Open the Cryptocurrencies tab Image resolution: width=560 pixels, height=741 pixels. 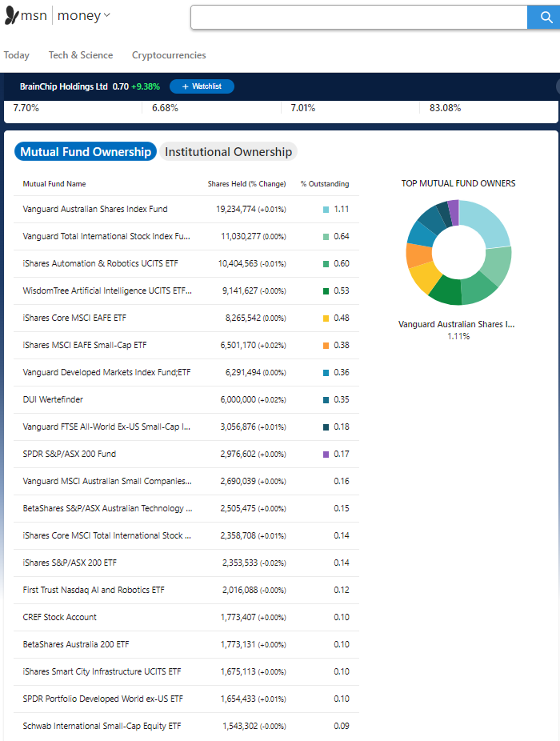click(x=169, y=55)
